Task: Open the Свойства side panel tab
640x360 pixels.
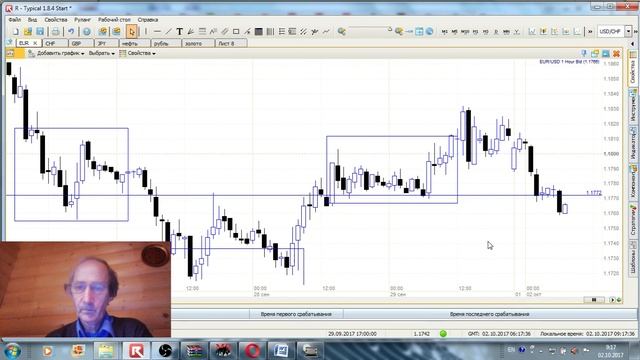Action: pos(633,69)
